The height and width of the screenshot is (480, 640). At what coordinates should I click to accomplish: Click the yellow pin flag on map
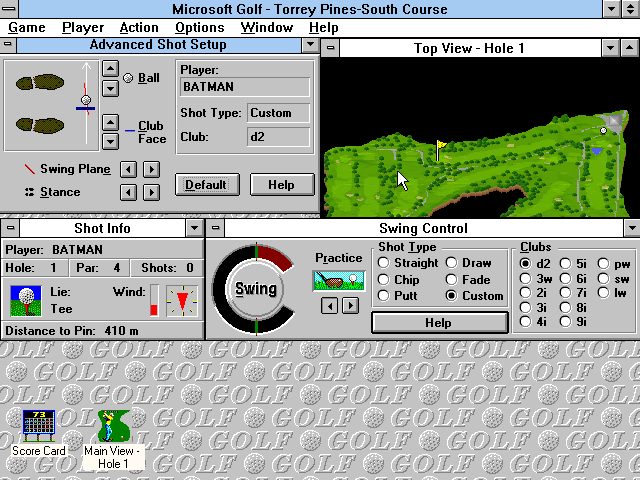click(441, 150)
